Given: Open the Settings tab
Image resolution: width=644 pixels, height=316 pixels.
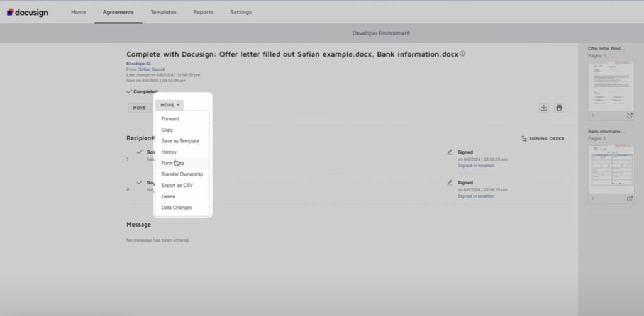Looking at the screenshot, I should pyautogui.click(x=241, y=13).
